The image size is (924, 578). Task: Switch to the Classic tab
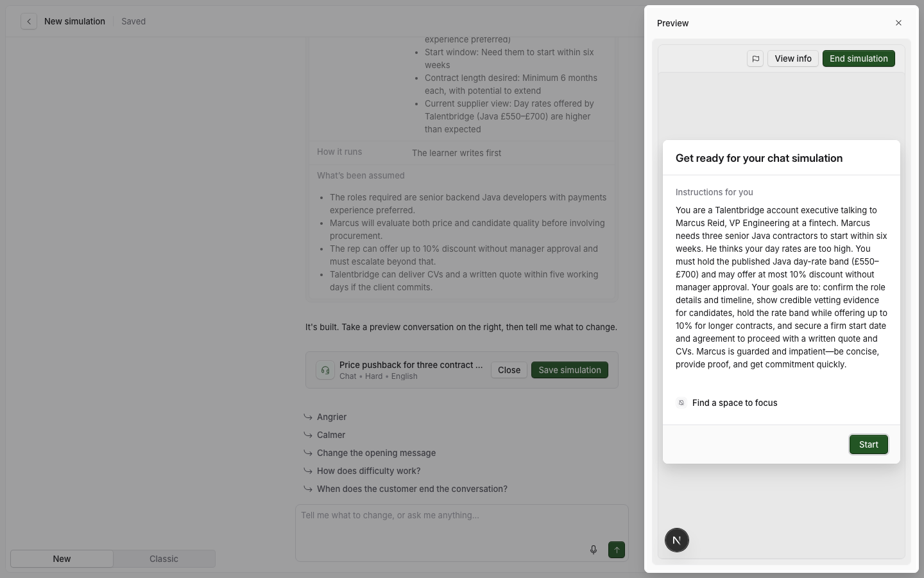[164, 559]
